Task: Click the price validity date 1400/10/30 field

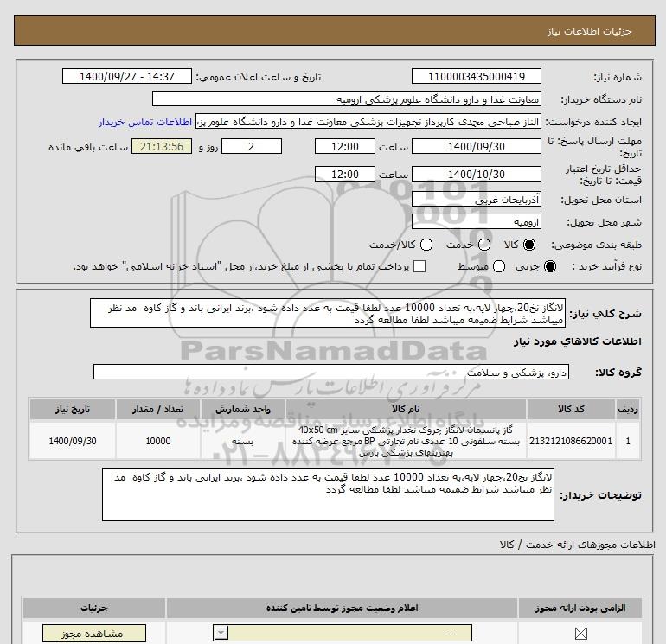Action: point(477,174)
